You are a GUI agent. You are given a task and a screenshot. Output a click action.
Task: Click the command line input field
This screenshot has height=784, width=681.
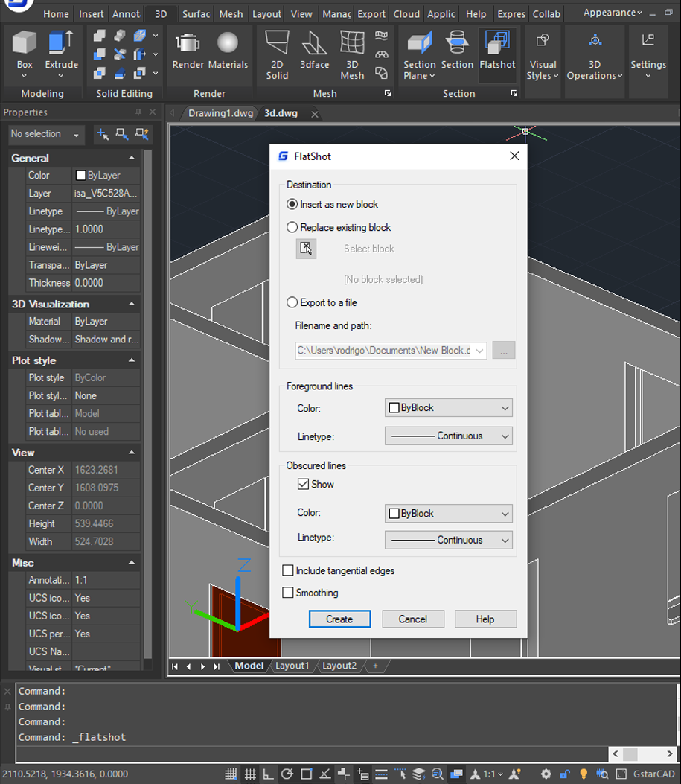pos(312,754)
